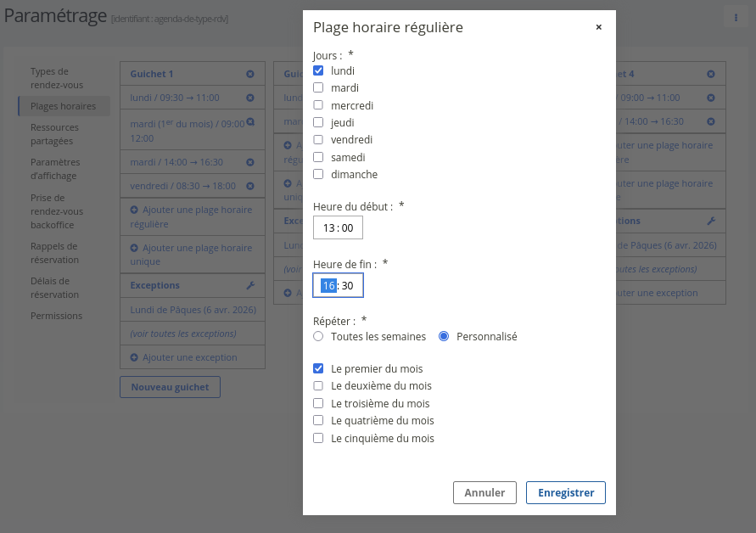The image size is (756, 533).
Task: Click the Enregistrer button
Action: click(x=565, y=493)
